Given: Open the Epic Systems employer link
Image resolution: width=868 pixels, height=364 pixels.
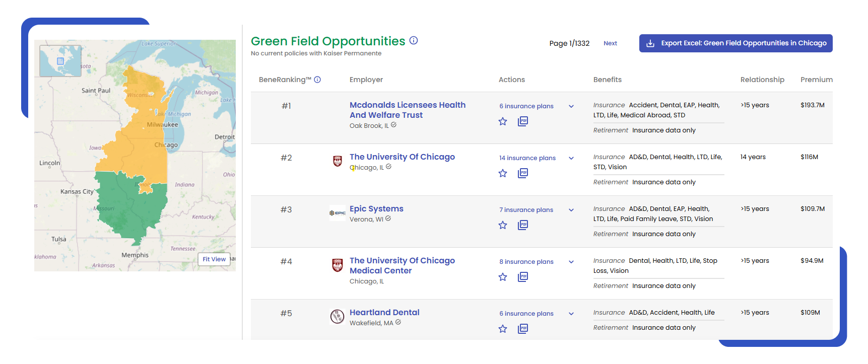Looking at the screenshot, I should click(376, 208).
